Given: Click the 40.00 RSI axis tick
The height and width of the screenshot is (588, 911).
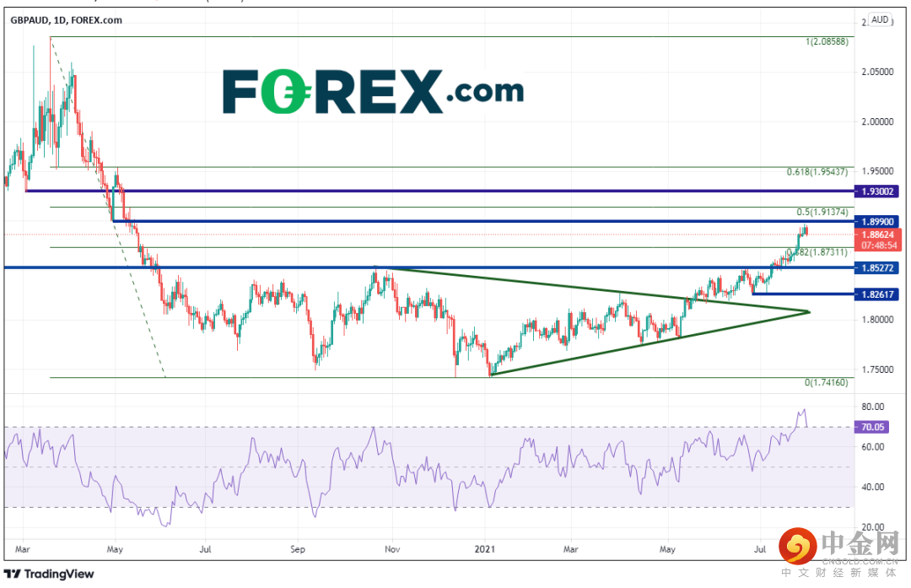Looking at the screenshot, I should point(873,487).
